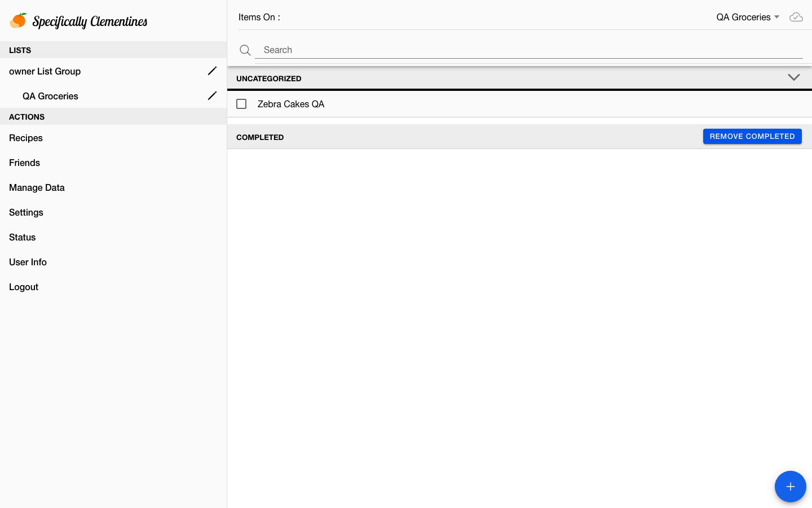Check the Zebra Cakes QA checkbox
Image resolution: width=812 pixels, height=508 pixels.
tap(241, 104)
